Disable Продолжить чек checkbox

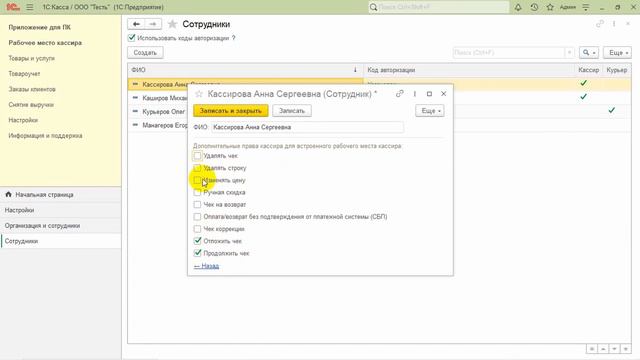[x=197, y=253]
